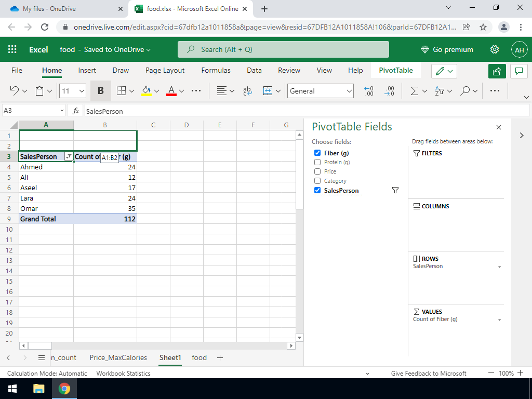Collapse side pane with chevron arrow
The width and height of the screenshot is (532, 399).
click(x=522, y=136)
